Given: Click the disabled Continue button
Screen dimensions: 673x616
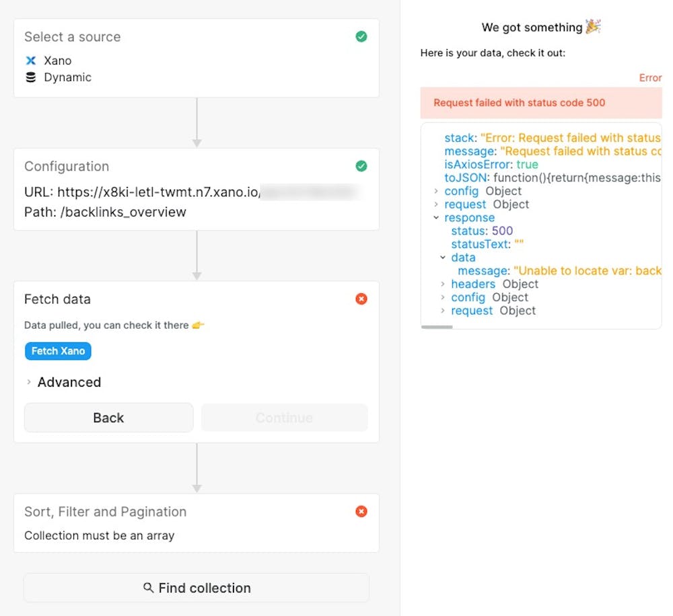Looking at the screenshot, I should pos(284,418).
